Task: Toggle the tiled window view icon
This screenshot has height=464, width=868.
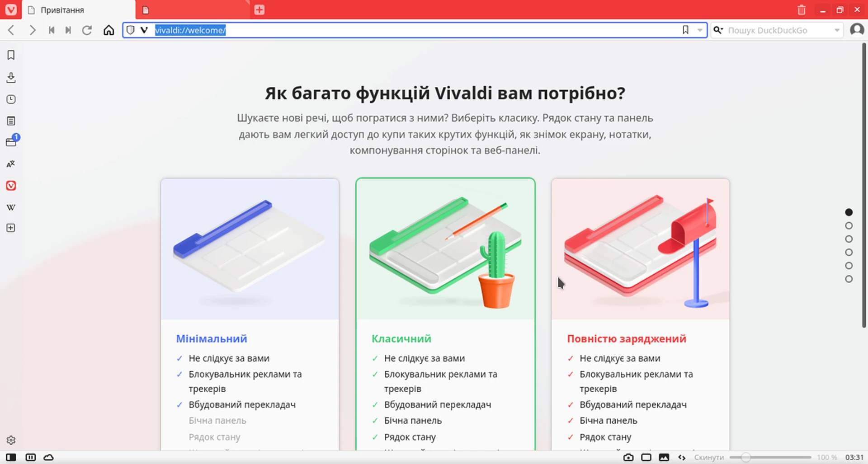Action: point(646,457)
